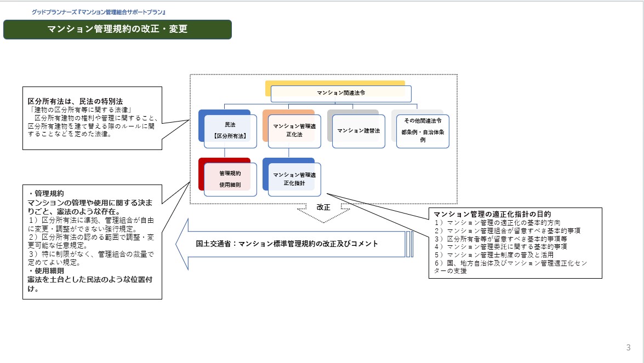Image resolution: width=644 pixels, height=363 pixels.
Task: Click the header text グッドプランナーズ at top
Action: [x=99, y=11]
